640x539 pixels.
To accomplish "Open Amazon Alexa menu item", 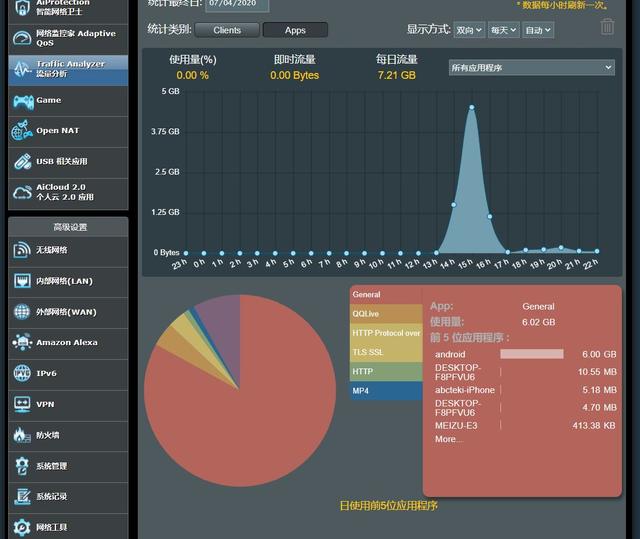I will (68, 343).
